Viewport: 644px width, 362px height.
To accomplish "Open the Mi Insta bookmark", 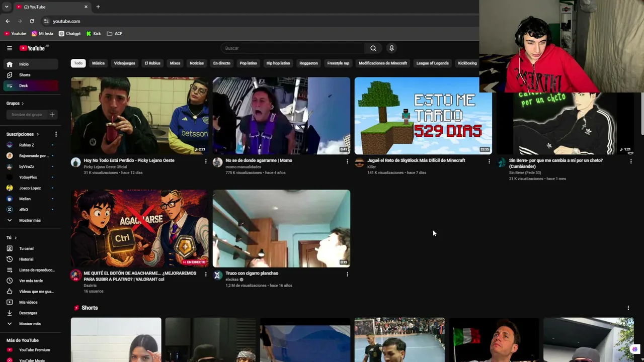I will pos(42,34).
